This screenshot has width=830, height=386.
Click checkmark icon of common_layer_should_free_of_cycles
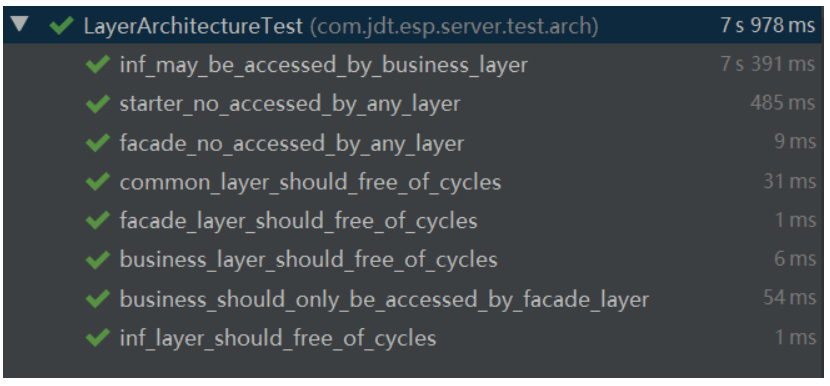tap(97, 182)
